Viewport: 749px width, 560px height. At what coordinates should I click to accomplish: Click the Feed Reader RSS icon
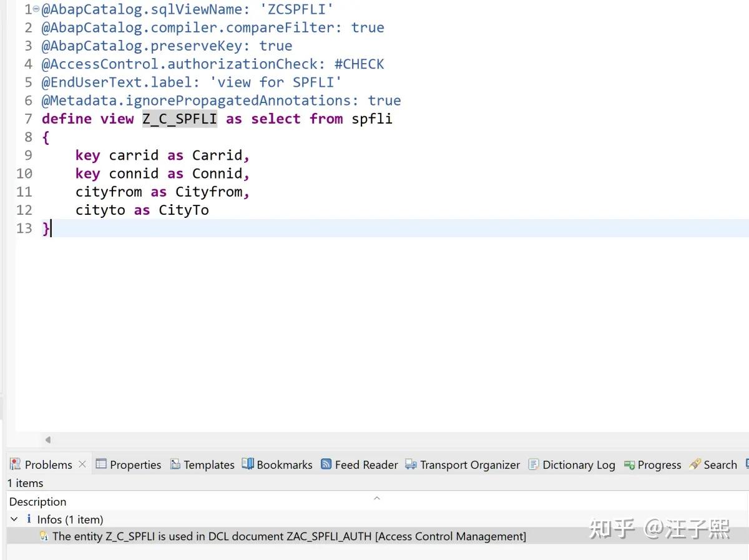[326, 464]
